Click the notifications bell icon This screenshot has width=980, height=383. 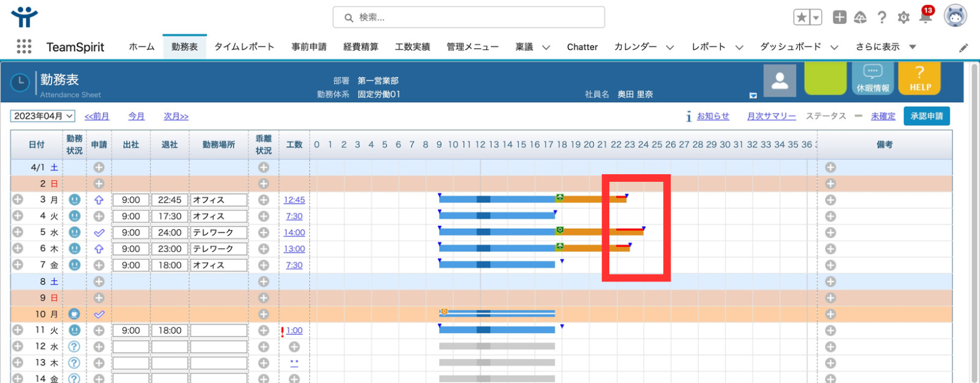pyautogui.click(x=925, y=18)
